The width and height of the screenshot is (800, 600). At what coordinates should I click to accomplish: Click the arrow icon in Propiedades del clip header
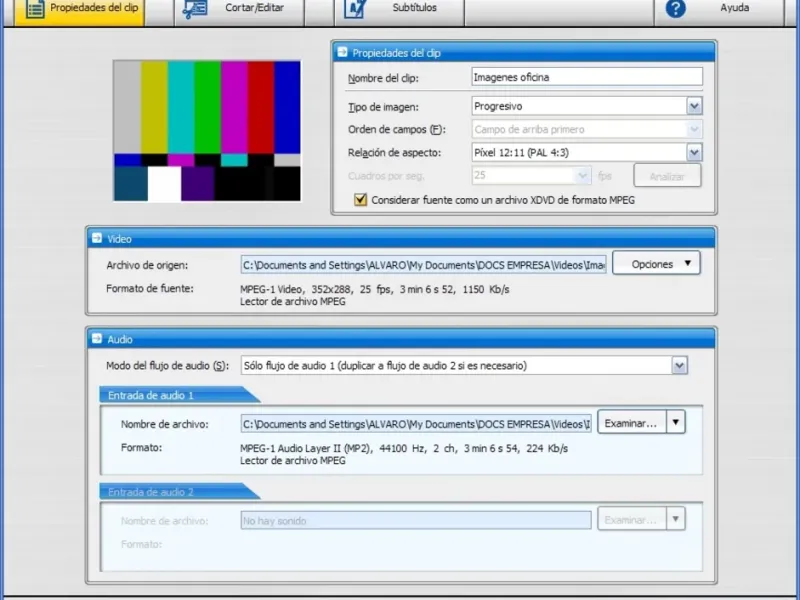pyautogui.click(x=342, y=52)
